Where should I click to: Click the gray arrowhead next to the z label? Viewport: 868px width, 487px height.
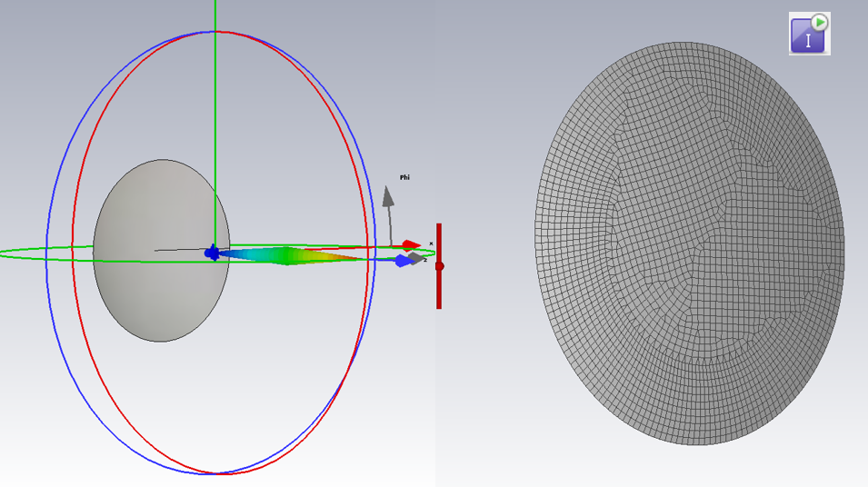click(416, 258)
